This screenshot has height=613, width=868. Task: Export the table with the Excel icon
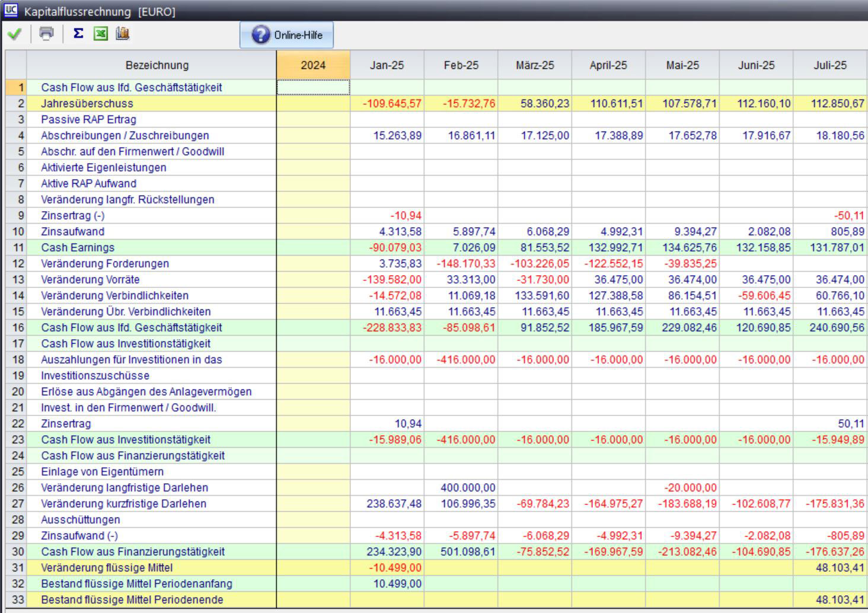[100, 34]
